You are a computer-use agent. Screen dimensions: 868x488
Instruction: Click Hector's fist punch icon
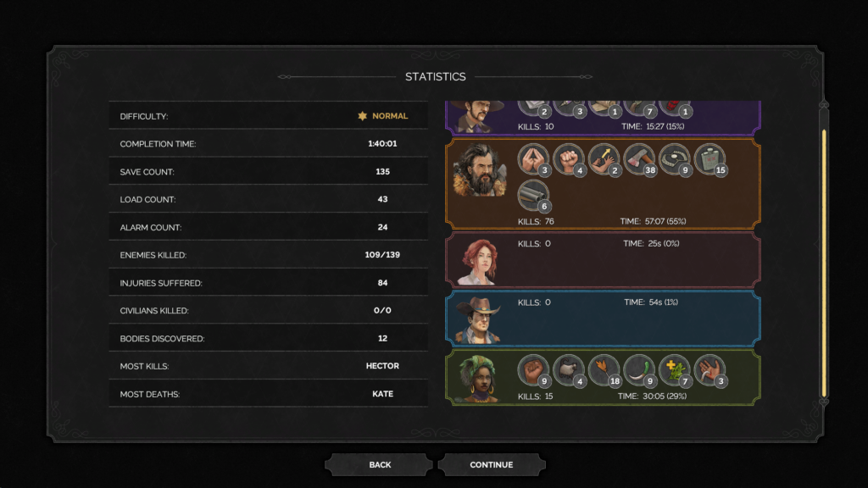[x=569, y=159]
